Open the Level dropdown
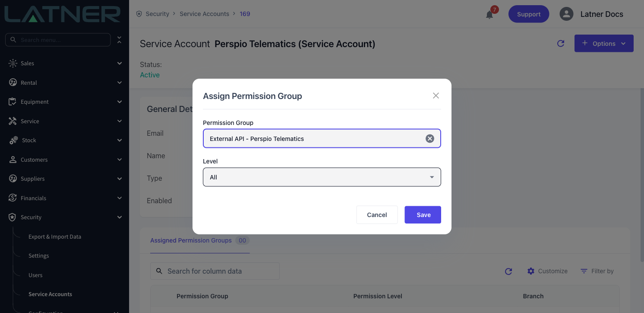The height and width of the screenshot is (313, 644). pyautogui.click(x=322, y=177)
